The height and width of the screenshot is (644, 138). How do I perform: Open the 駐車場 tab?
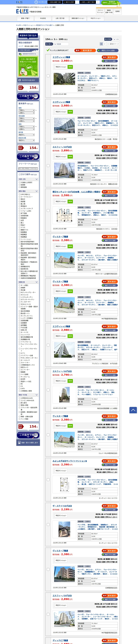pos(117,11)
